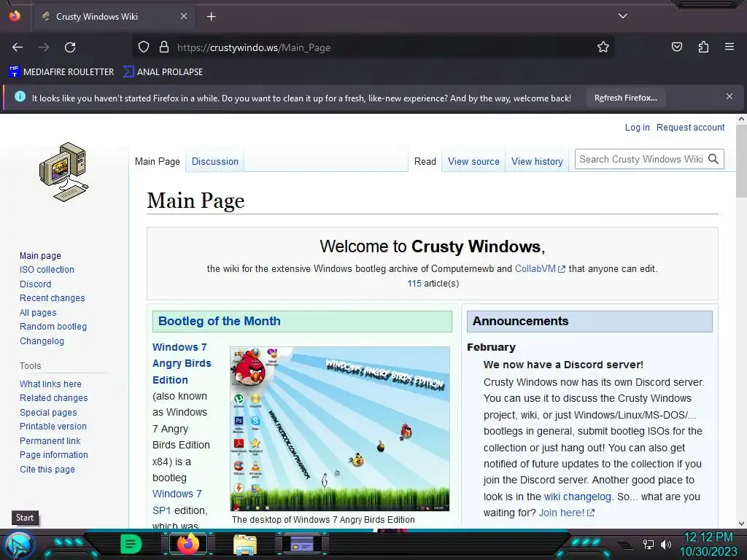The height and width of the screenshot is (560, 747).
Task: Open Random bootleg sidebar link
Action: click(53, 327)
